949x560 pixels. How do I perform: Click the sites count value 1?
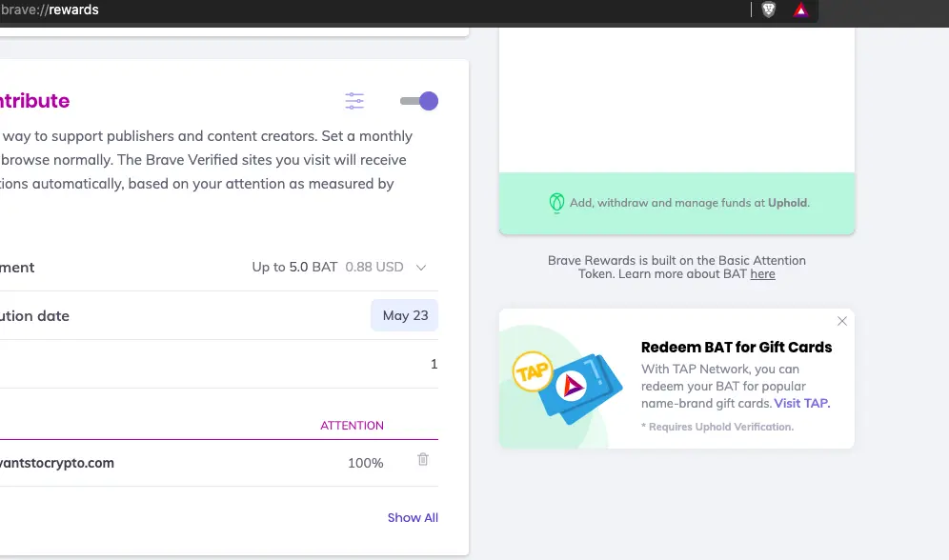[434, 364]
